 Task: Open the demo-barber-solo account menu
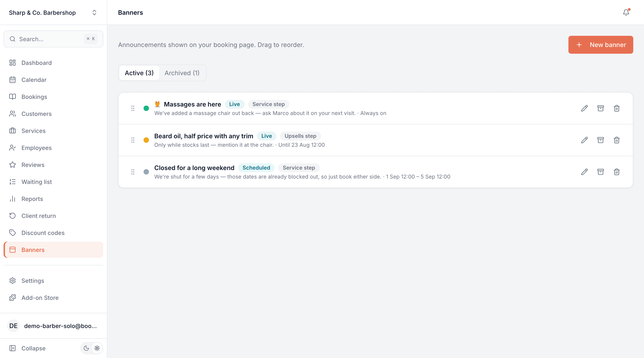[53, 326]
